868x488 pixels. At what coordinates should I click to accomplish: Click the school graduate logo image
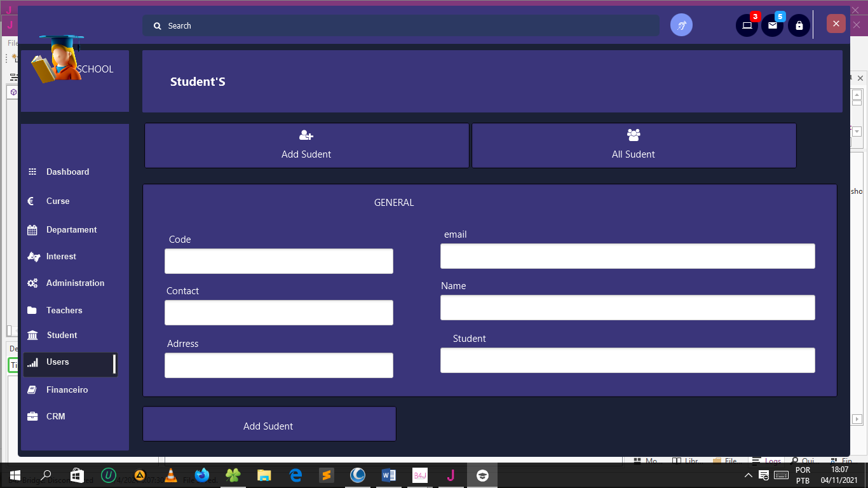(x=57, y=59)
